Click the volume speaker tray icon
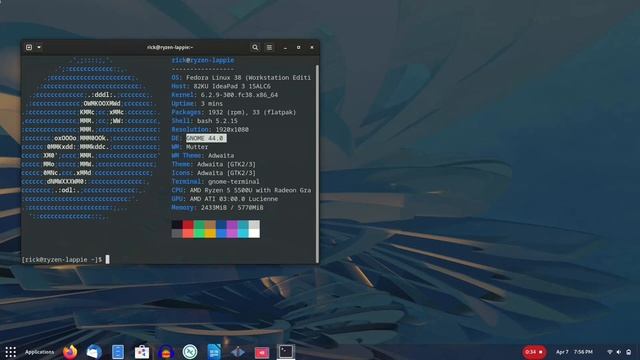This screenshot has width=640, height=360. pyautogui.click(x=619, y=352)
